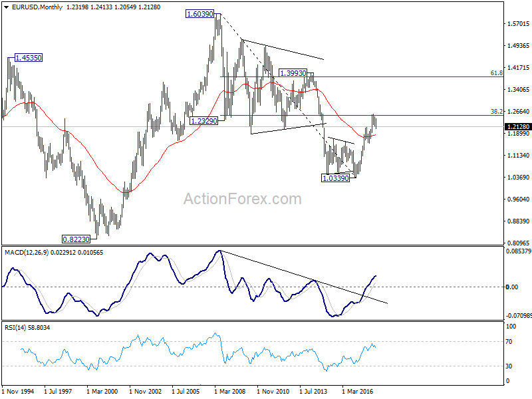Select the 1.60390 price label
Viewport: 532px width, 399px height.
pyautogui.click(x=200, y=14)
